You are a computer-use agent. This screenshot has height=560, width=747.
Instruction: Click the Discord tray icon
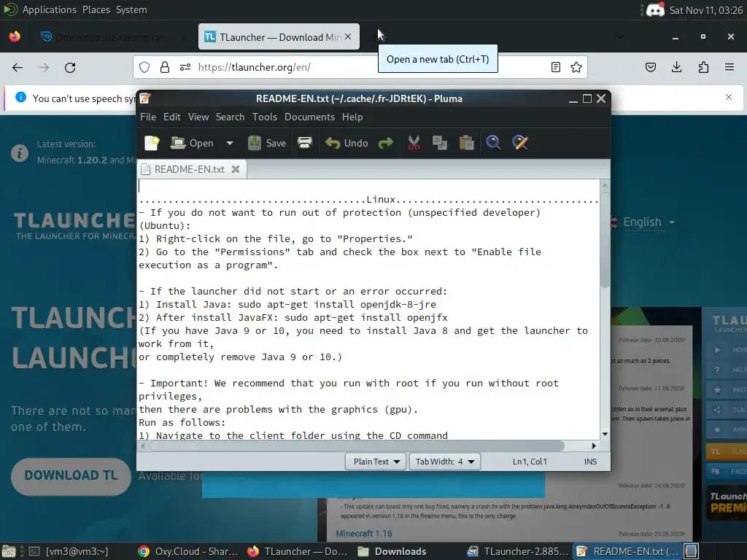pos(656,9)
